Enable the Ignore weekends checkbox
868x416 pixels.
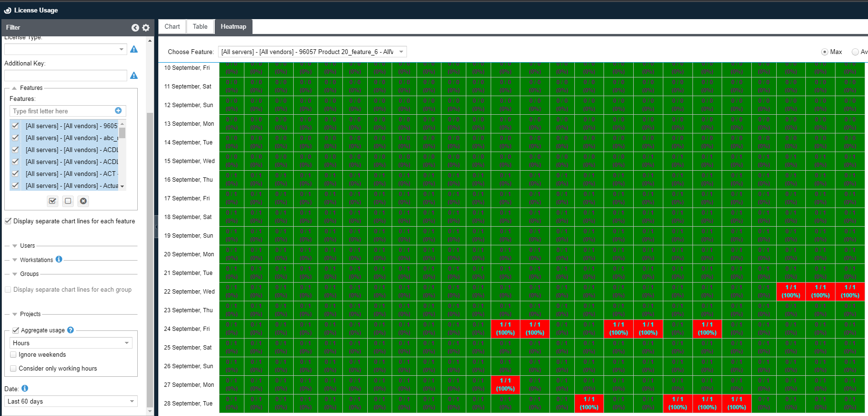pos(13,355)
